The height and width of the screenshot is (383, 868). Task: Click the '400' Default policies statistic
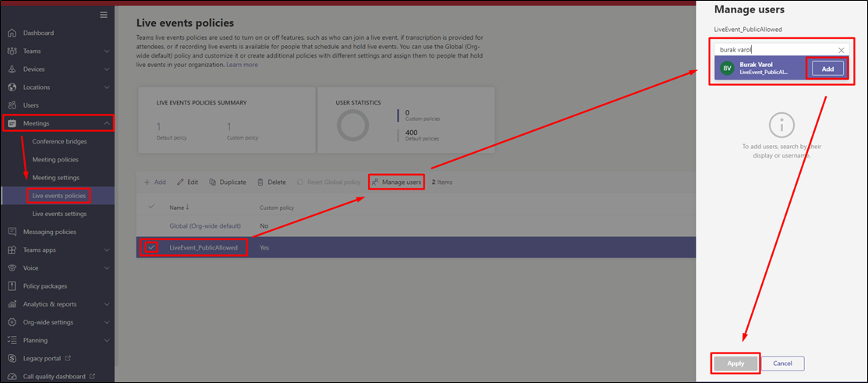pos(411,133)
